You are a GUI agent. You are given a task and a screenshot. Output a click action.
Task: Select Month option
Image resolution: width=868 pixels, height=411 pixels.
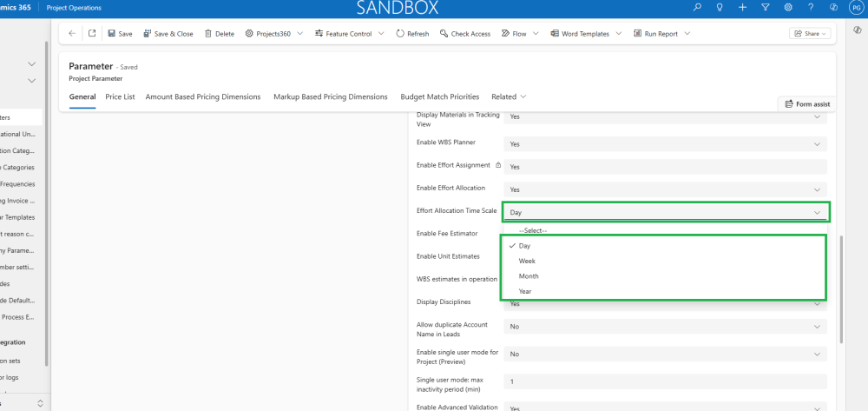point(665,275)
